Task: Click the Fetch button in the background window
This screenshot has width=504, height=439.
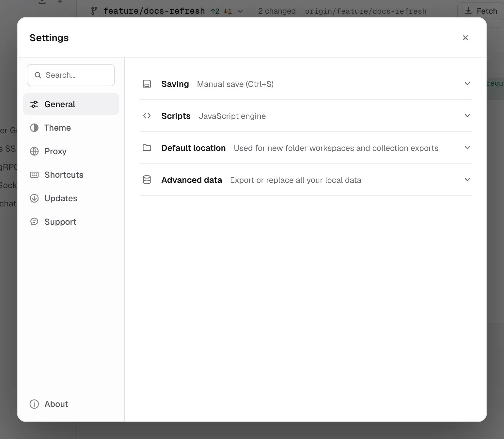Action: click(481, 11)
